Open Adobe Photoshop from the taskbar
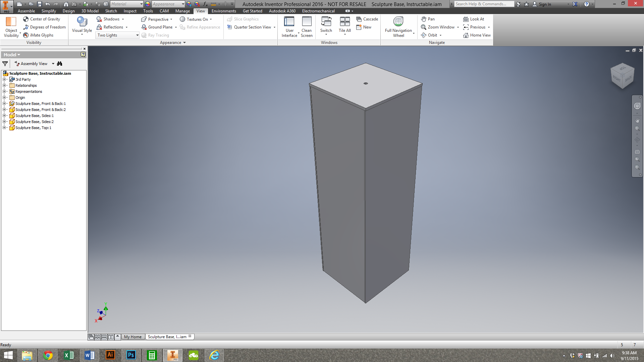The width and height of the screenshot is (644, 362). tap(131, 355)
